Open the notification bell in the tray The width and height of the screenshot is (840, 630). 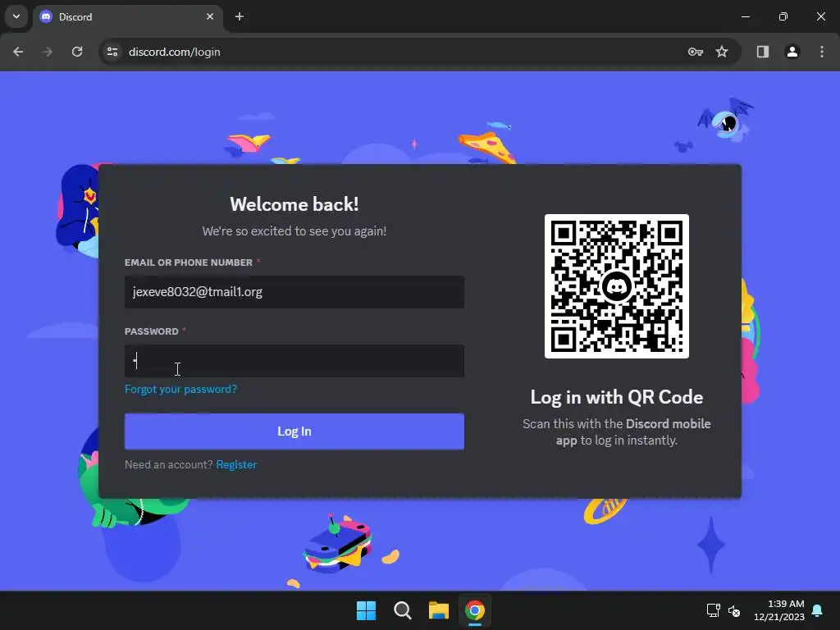click(818, 610)
